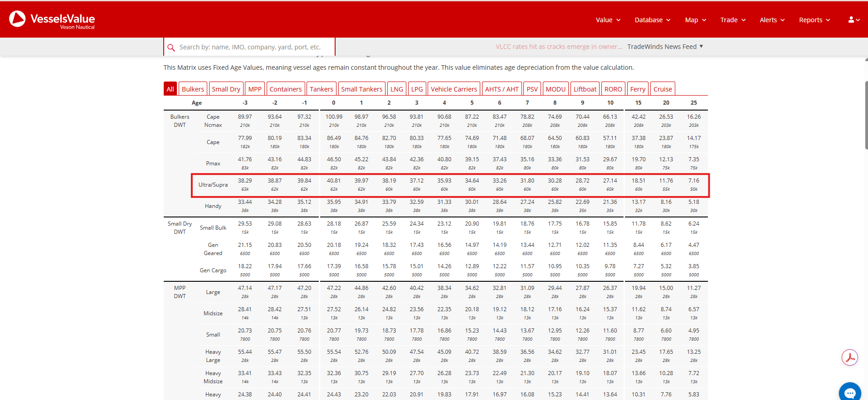Open the Reports dropdown
Viewport: 868px width, 400px height.
(814, 20)
